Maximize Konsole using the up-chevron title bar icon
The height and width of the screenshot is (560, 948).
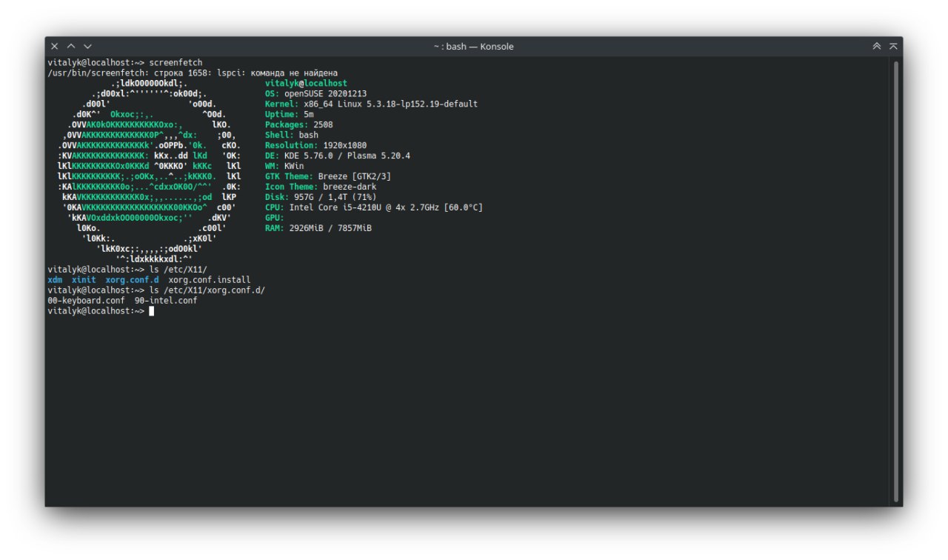[x=71, y=46]
